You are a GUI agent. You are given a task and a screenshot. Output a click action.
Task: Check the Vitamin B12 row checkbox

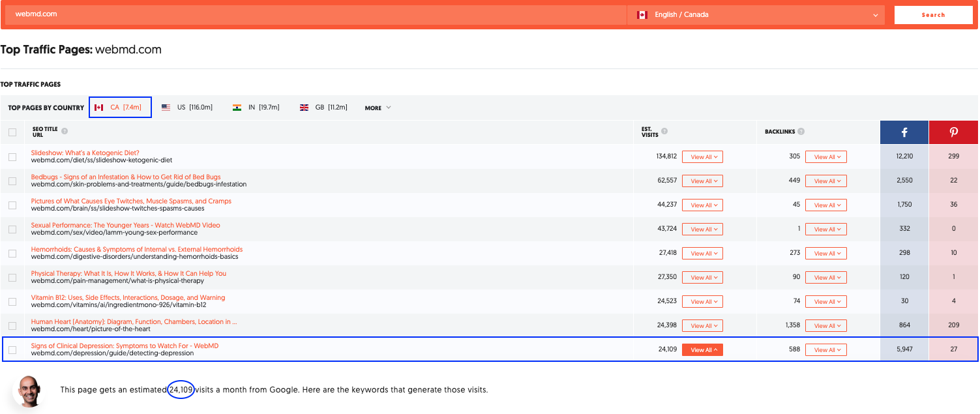coord(12,302)
